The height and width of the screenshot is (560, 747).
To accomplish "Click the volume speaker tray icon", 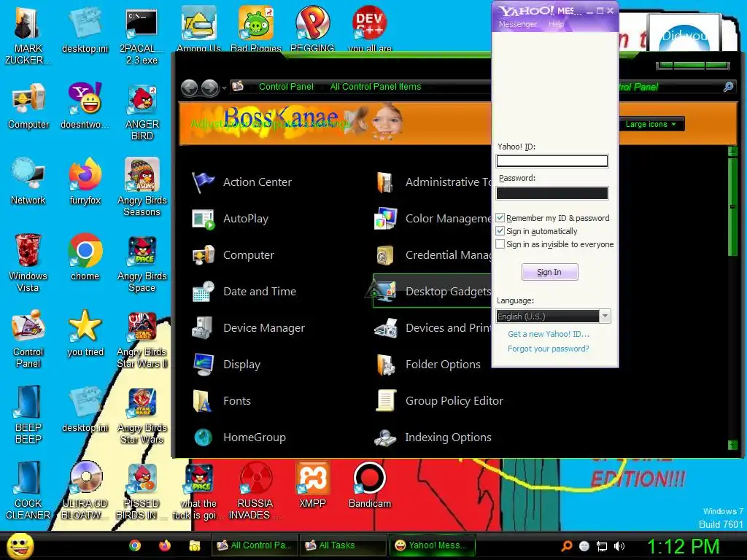I will coord(619,546).
